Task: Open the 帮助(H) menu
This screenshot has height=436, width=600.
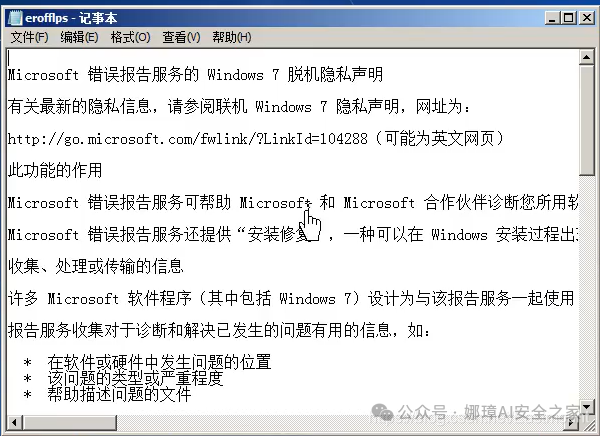Action: [x=232, y=37]
